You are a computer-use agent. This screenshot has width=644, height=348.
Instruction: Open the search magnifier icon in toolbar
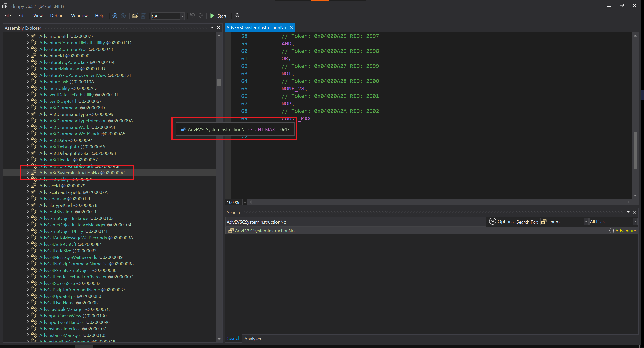coord(237,16)
